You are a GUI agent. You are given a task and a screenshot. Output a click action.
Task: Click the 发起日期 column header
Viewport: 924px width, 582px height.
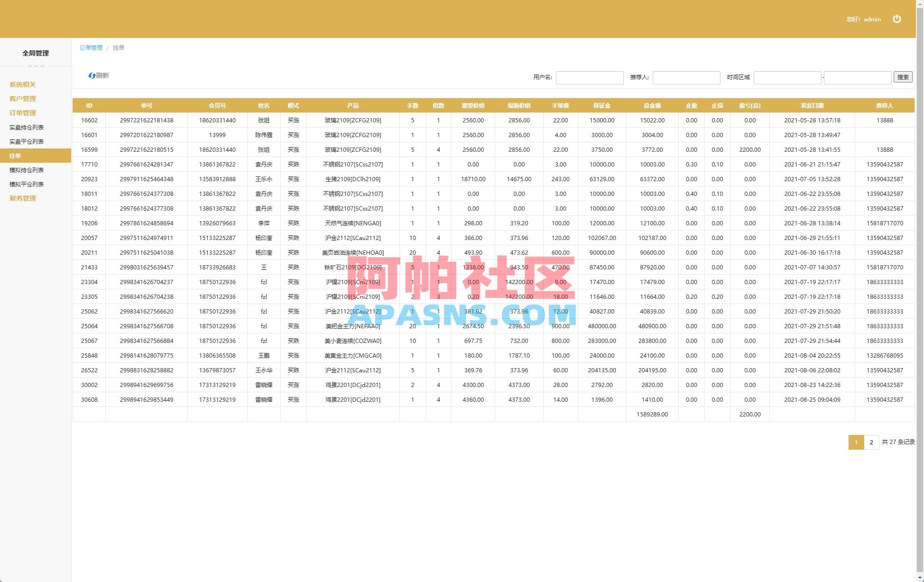(x=812, y=106)
